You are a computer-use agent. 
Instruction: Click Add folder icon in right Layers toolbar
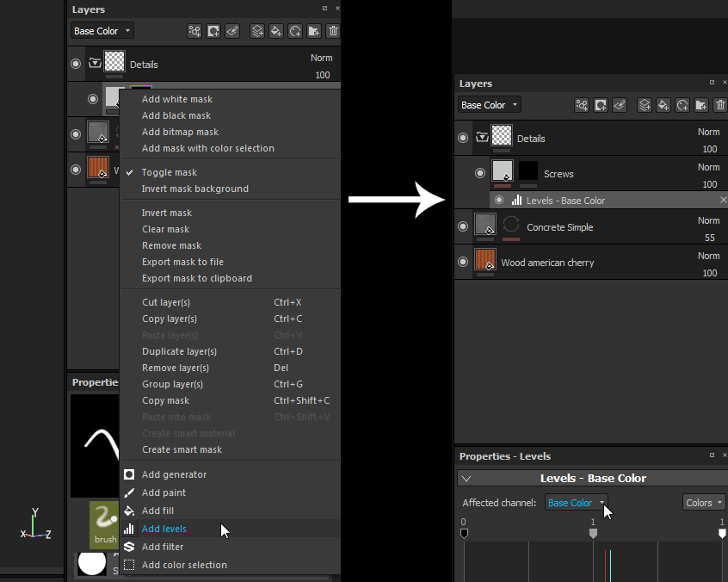point(701,105)
